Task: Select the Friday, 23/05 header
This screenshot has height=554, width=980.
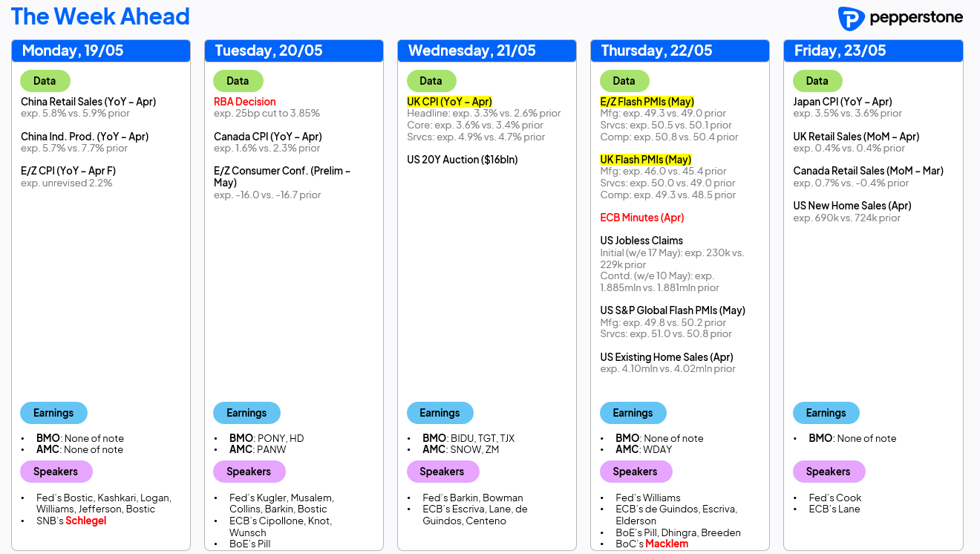Action: (x=873, y=50)
